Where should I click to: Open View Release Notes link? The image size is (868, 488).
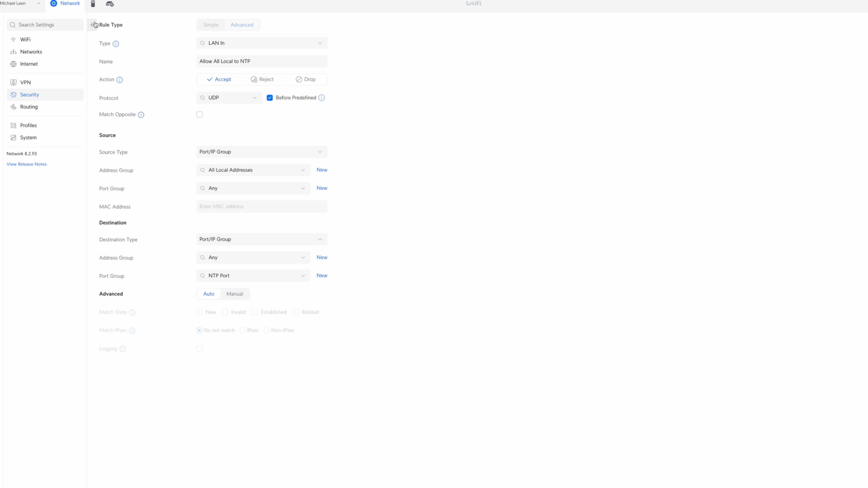(x=26, y=164)
